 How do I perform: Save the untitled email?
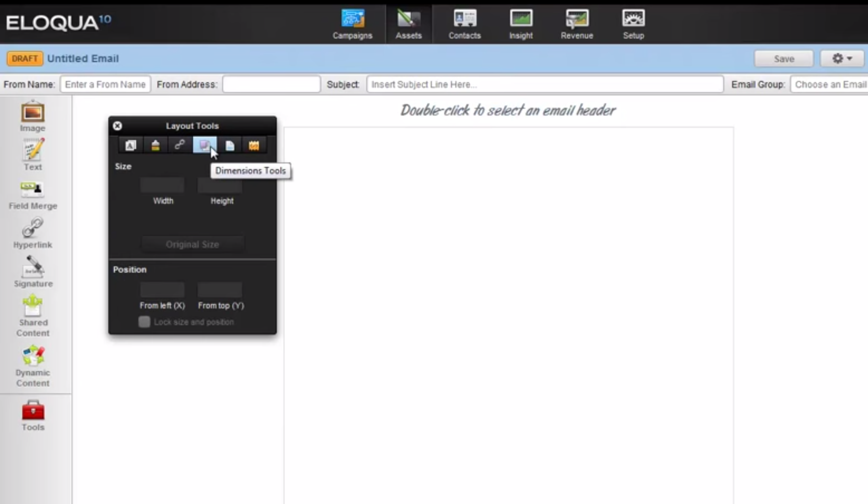[x=784, y=59]
